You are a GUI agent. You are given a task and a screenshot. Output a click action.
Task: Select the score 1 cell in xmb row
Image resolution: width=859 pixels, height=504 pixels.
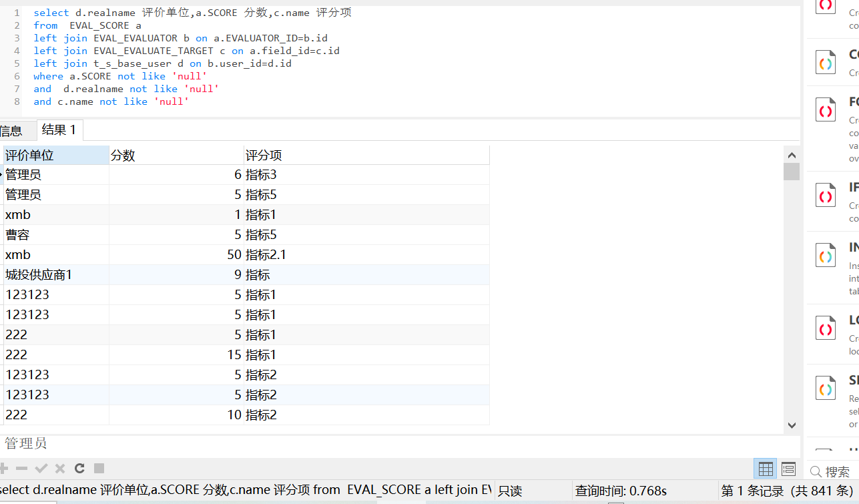(176, 215)
